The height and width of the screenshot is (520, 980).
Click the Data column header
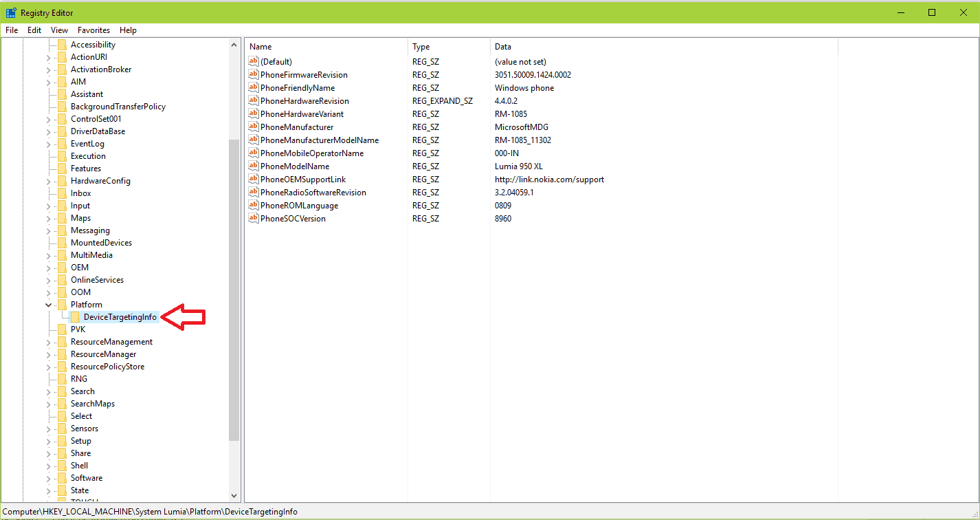[x=664, y=47]
